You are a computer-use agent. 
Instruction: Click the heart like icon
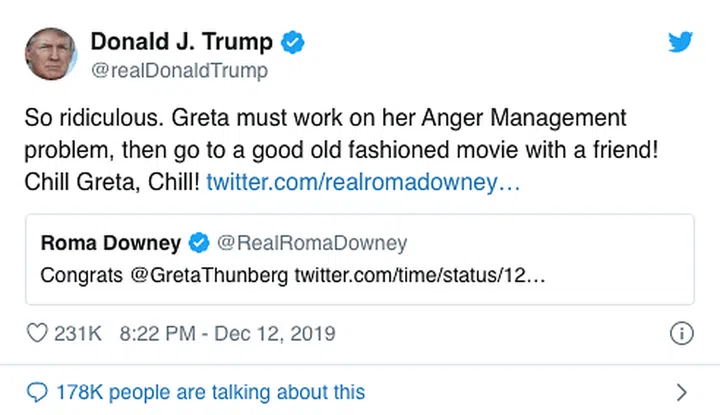[37, 333]
